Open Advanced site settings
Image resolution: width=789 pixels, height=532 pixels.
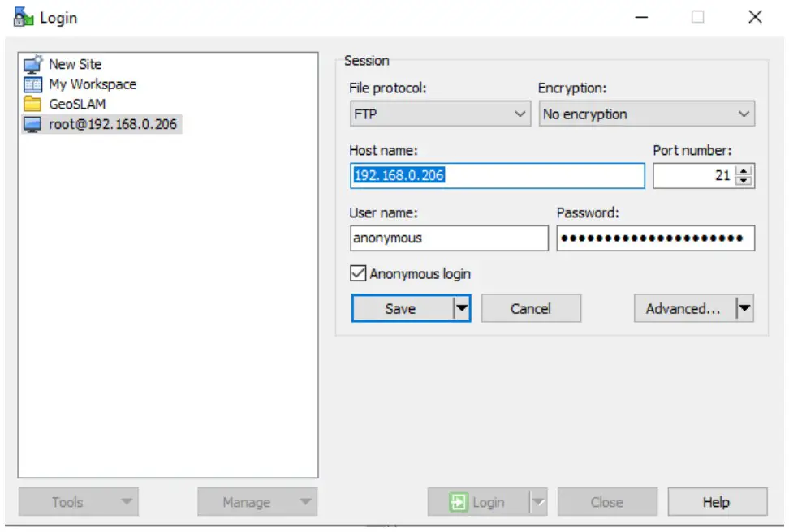685,308
